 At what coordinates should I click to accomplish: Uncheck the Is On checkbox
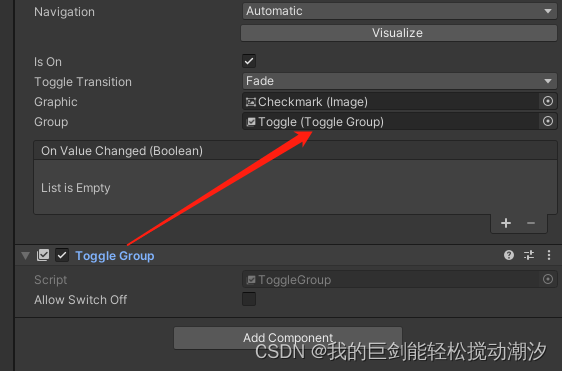click(249, 61)
